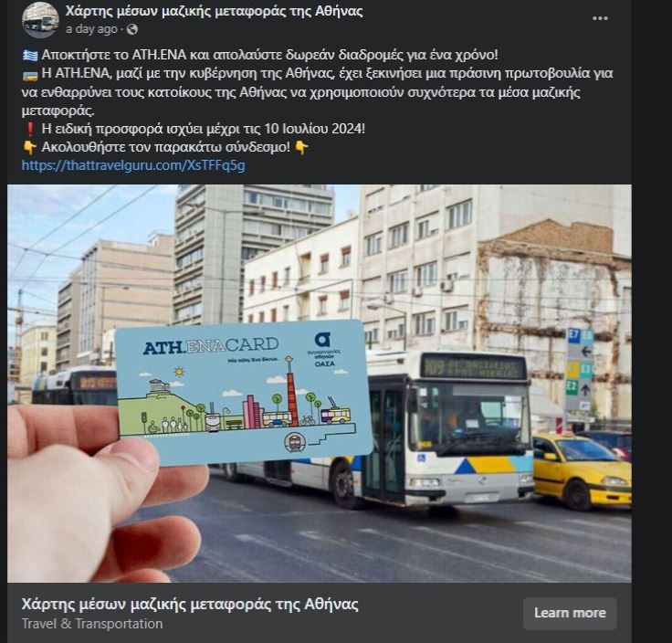
Task: Click the OASA logo on the card
Action: click(x=324, y=350)
